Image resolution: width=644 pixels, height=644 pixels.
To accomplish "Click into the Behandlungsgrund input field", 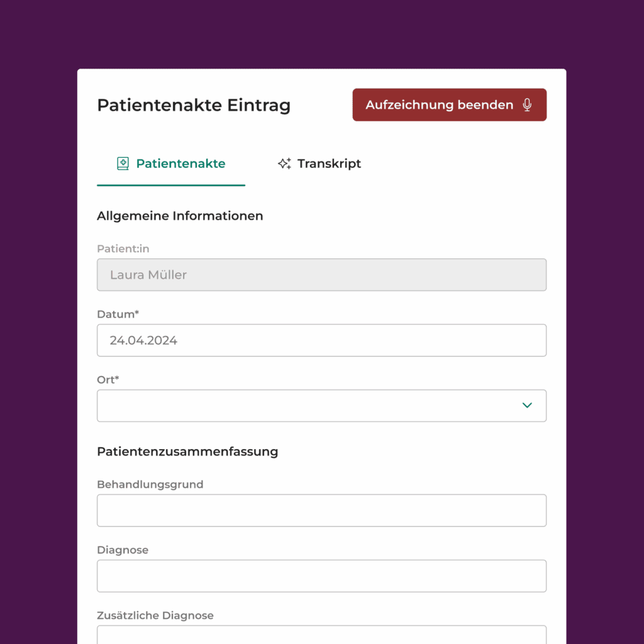I will coord(321,510).
